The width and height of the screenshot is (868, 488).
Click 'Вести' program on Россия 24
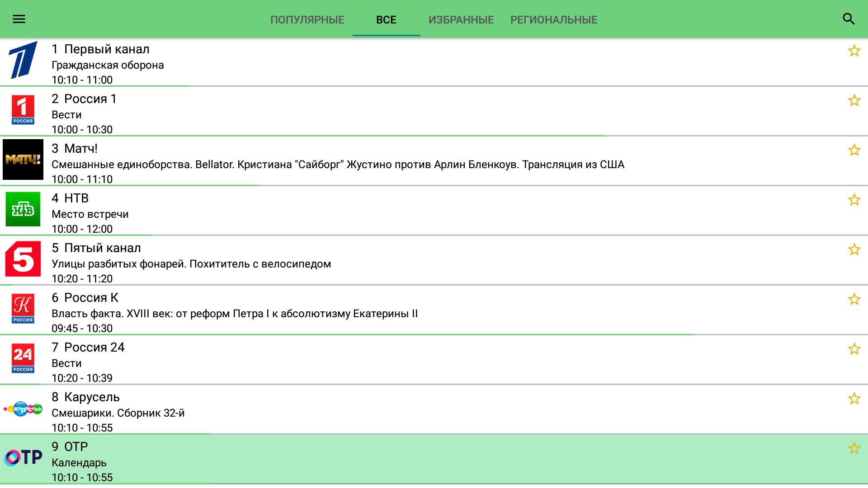66,364
